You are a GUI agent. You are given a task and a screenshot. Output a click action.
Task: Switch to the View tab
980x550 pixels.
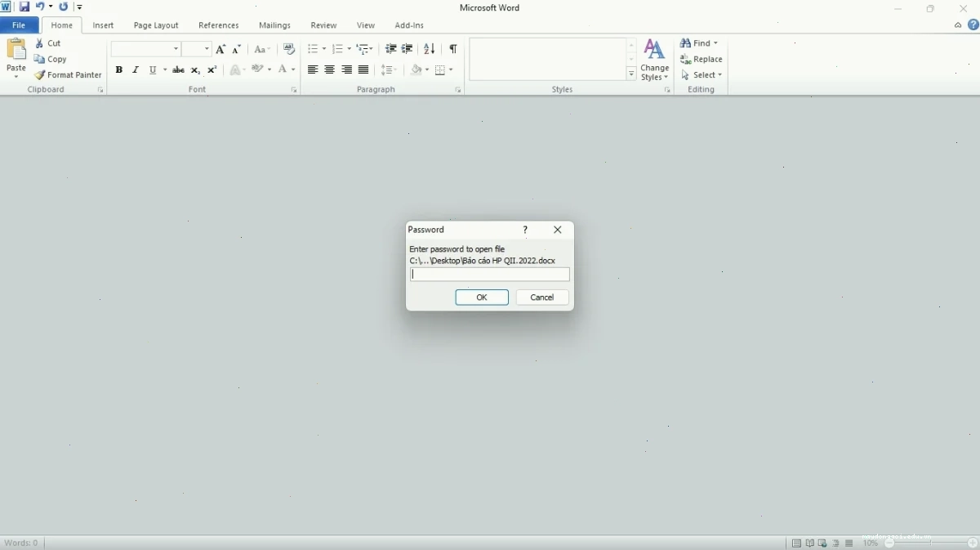click(x=366, y=25)
